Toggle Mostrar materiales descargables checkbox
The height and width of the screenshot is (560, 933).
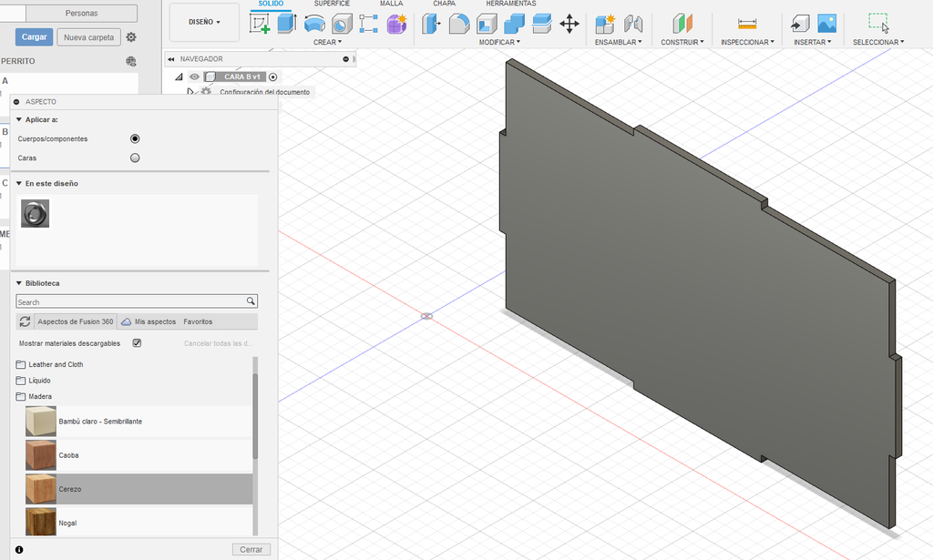(x=137, y=343)
